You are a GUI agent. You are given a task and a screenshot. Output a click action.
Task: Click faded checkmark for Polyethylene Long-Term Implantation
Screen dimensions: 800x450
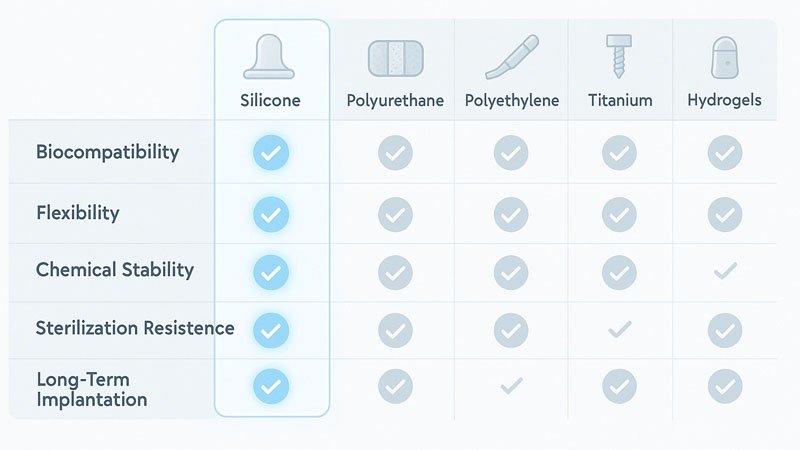click(511, 386)
